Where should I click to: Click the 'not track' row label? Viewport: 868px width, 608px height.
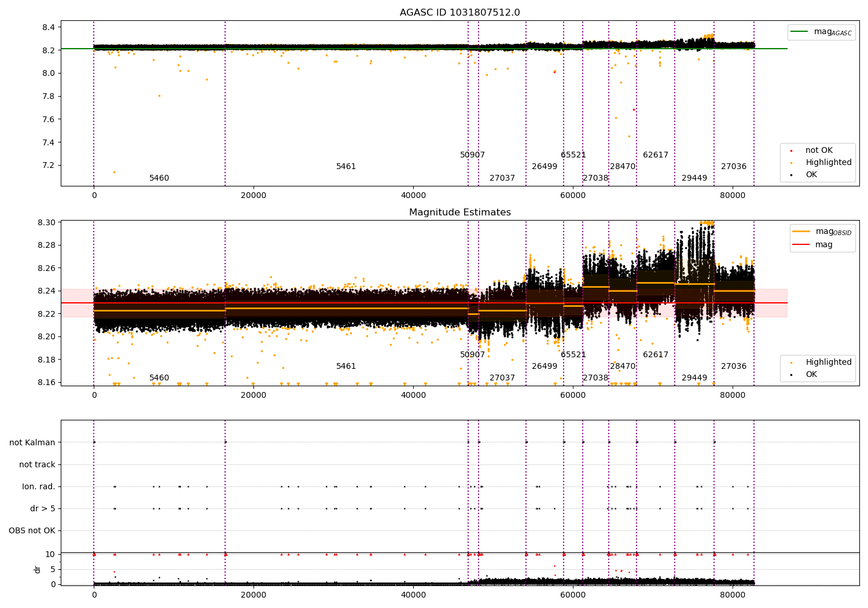click(x=37, y=464)
